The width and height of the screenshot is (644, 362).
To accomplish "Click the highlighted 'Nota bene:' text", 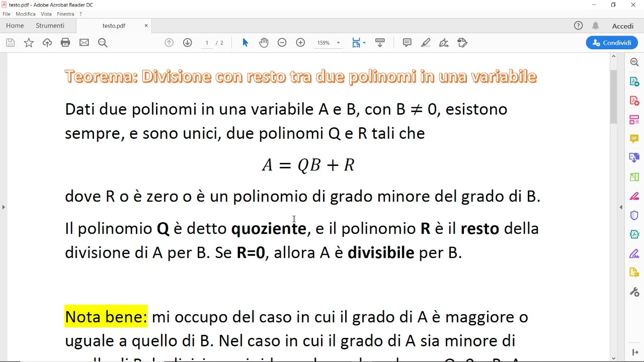I will [106, 317].
